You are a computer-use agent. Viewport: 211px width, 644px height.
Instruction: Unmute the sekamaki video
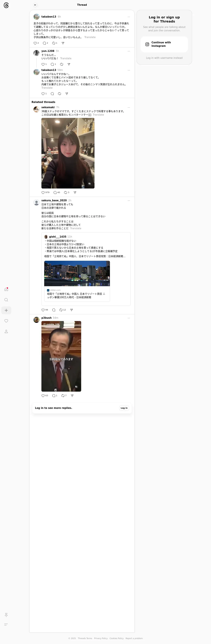pyautogui.click(x=90, y=184)
